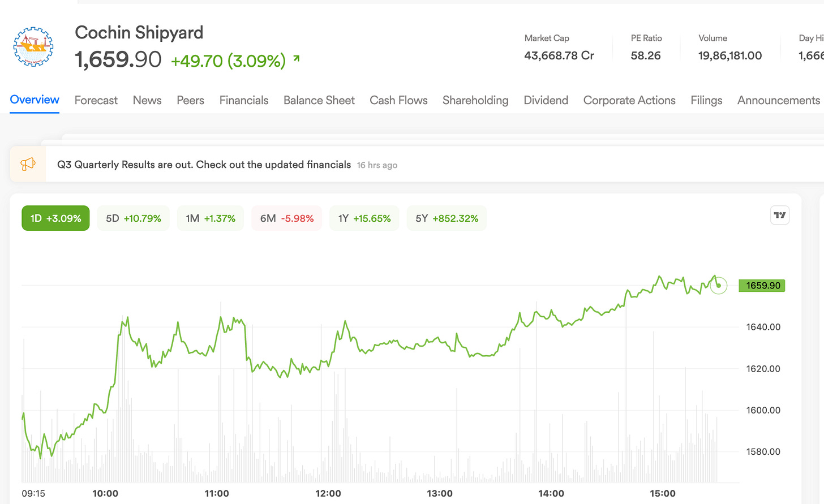The image size is (824, 504).
Task: Open the Corporate Actions tab
Action: coord(629,100)
